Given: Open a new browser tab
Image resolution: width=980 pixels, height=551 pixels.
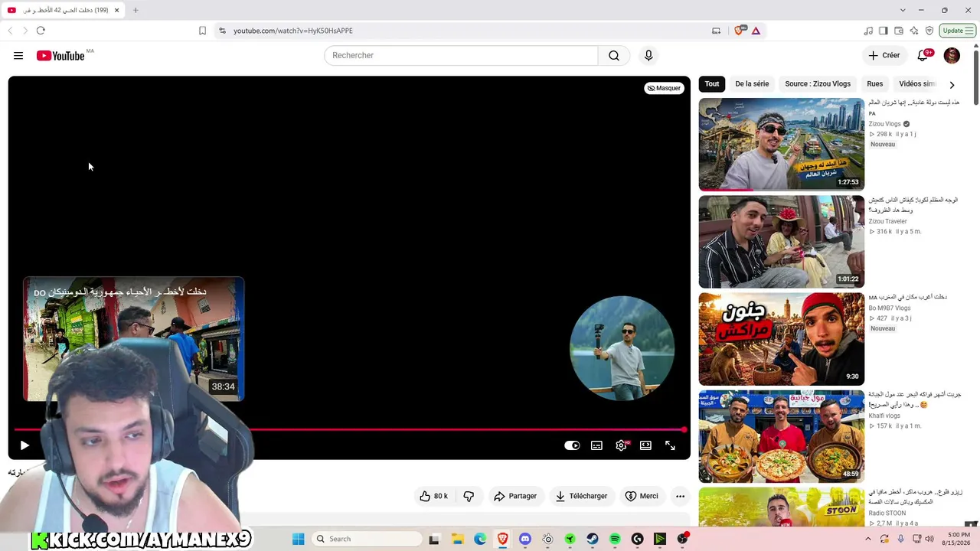Looking at the screenshot, I should coord(136,10).
